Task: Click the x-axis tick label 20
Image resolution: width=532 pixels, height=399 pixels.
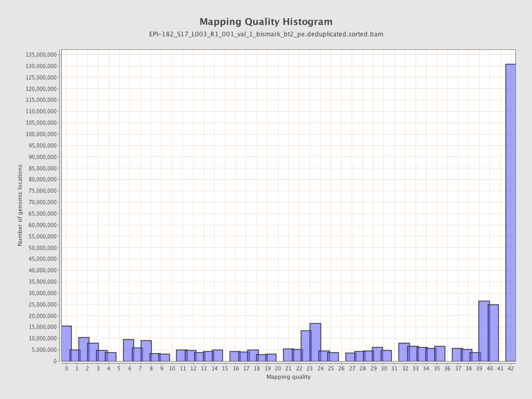Action: point(278,368)
